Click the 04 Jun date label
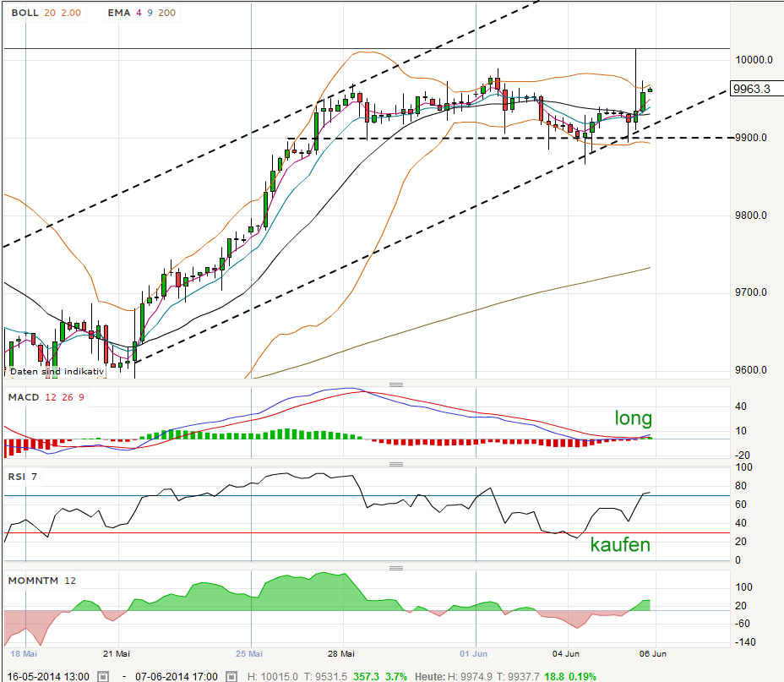Screen dimensions: 784x682 (x=565, y=653)
